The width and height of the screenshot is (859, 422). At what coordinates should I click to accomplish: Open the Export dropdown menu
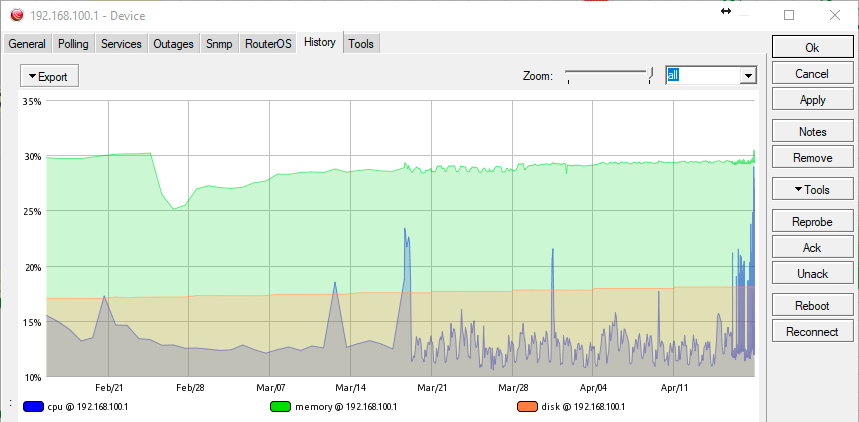pyautogui.click(x=49, y=76)
